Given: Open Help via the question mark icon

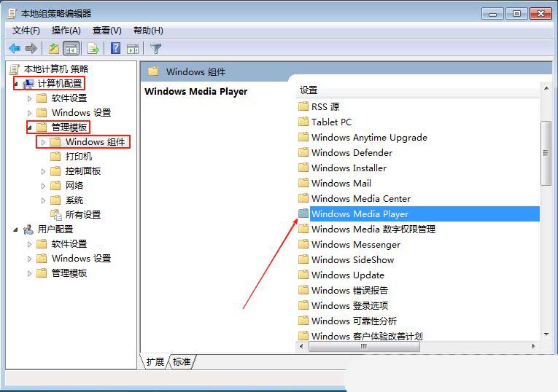Looking at the screenshot, I should 115,49.
